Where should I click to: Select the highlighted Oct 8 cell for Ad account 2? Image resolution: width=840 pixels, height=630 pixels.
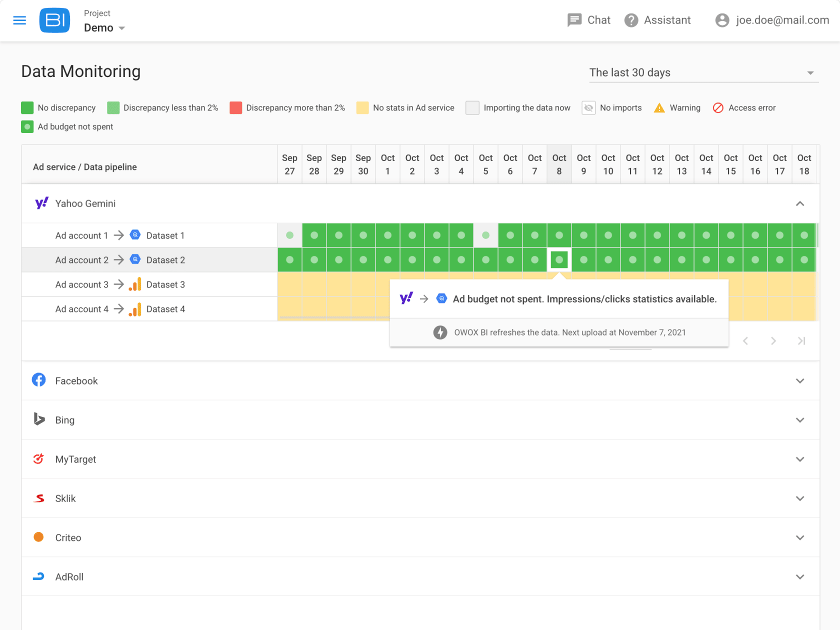click(x=559, y=259)
